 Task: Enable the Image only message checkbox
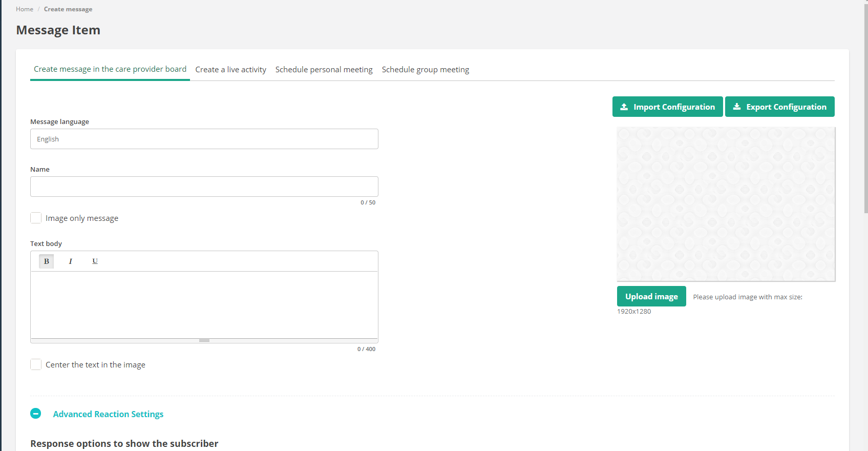36,218
